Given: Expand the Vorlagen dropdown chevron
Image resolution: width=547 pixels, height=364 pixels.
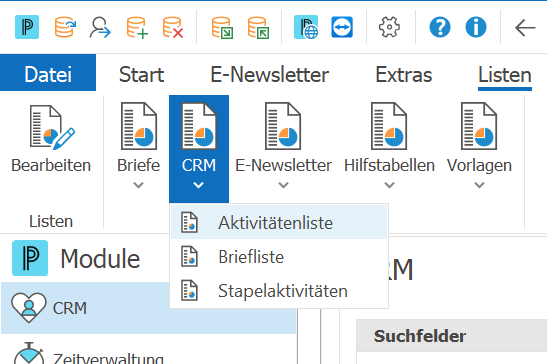Looking at the screenshot, I should 479,185.
